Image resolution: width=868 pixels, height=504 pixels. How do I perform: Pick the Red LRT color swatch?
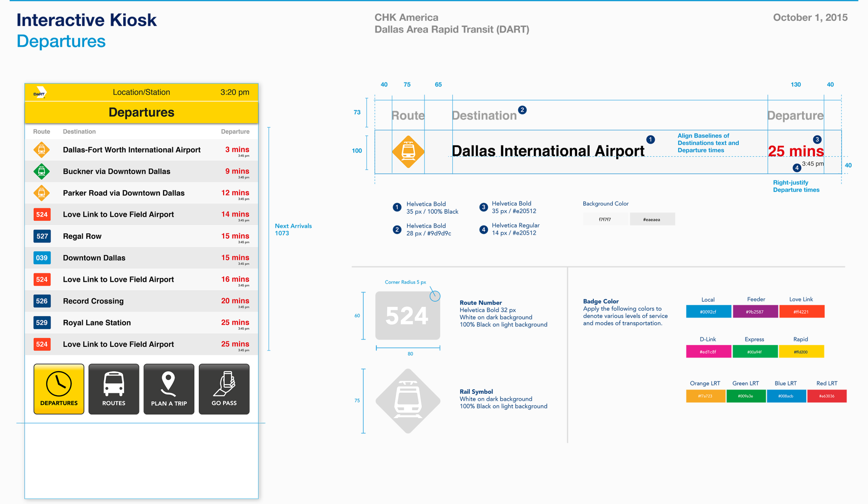coord(827,396)
